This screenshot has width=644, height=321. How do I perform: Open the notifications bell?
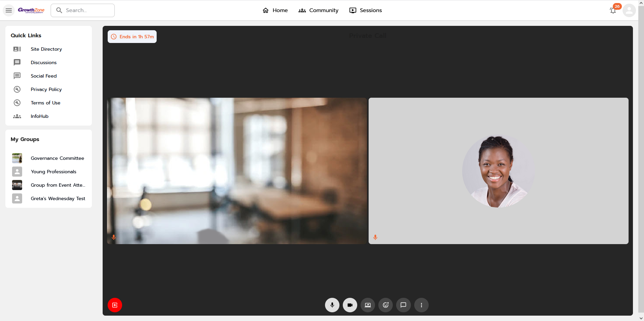613,10
